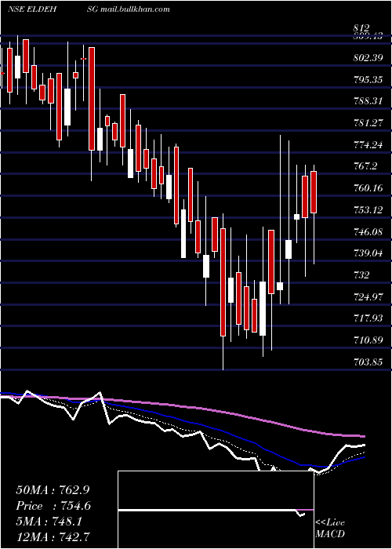Click the 802.39 price axis label
The height and width of the screenshot is (549, 392).
pyautogui.click(x=368, y=58)
